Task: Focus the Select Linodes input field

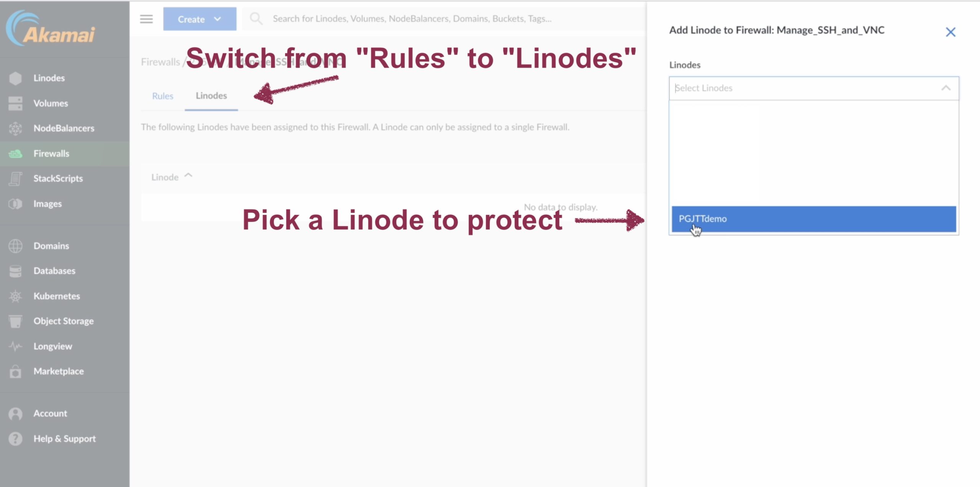Action: coord(804,88)
